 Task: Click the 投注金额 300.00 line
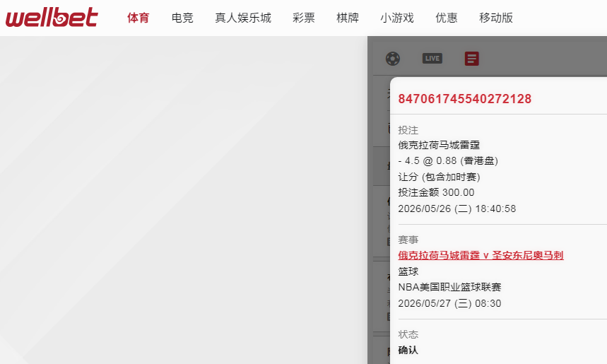pos(436,192)
